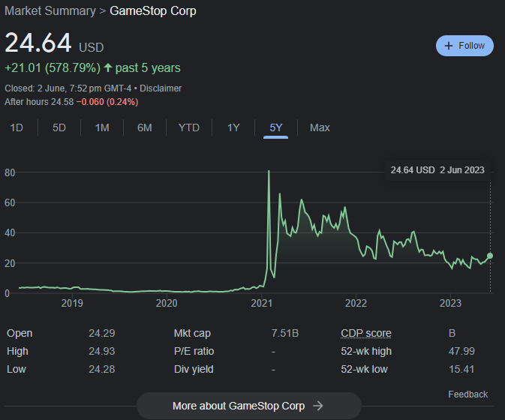The image size is (505, 420).
Task: Click the 2020 axis label
Action: tap(167, 303)
